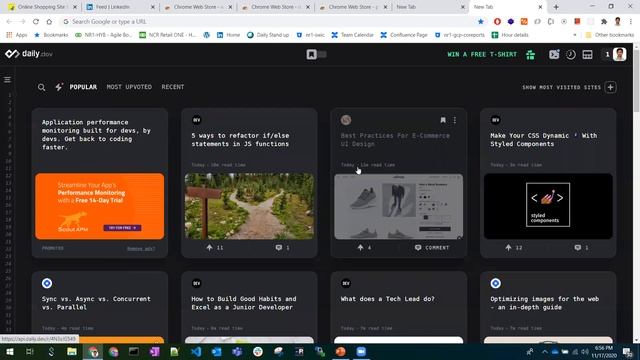Screen dimensions: 640x360
Task: Click the taskbar clock showing 6:56 PM
Action: click(x=604, y=351)
